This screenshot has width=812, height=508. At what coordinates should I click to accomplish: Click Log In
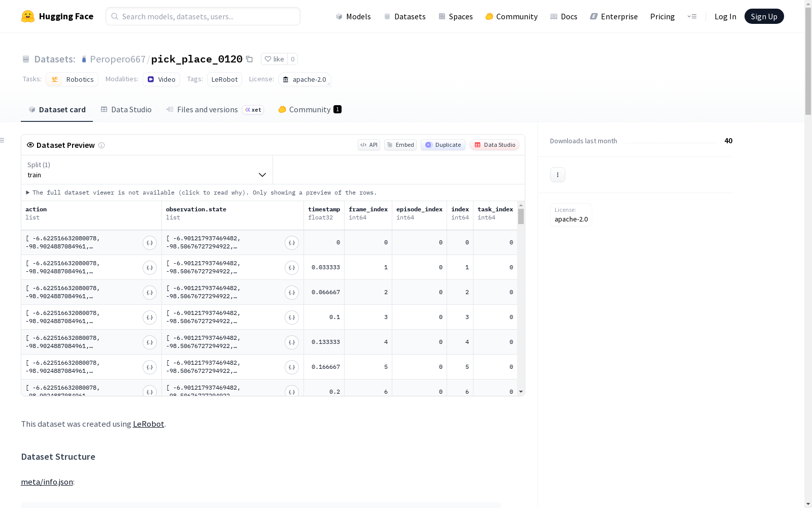pos(725,16)
